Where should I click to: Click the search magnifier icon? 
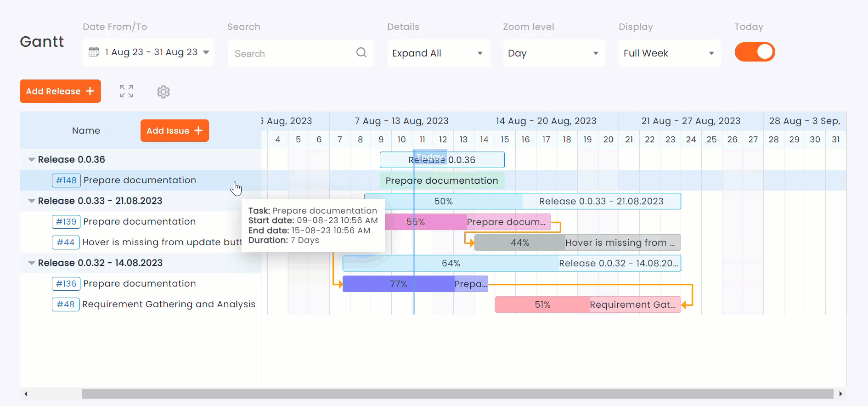(x=361, y=53)
